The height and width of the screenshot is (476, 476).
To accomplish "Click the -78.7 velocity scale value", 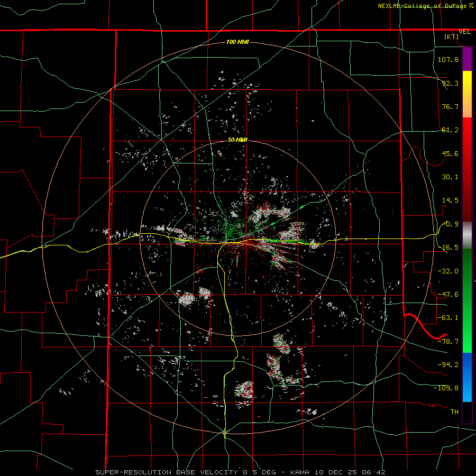I will click(448, 342).
